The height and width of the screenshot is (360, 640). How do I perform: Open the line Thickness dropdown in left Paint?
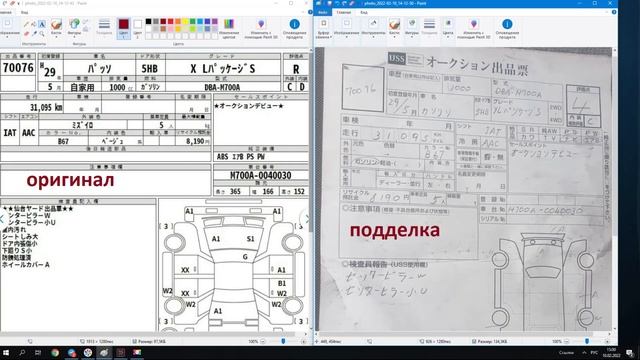tap(104, 28)
